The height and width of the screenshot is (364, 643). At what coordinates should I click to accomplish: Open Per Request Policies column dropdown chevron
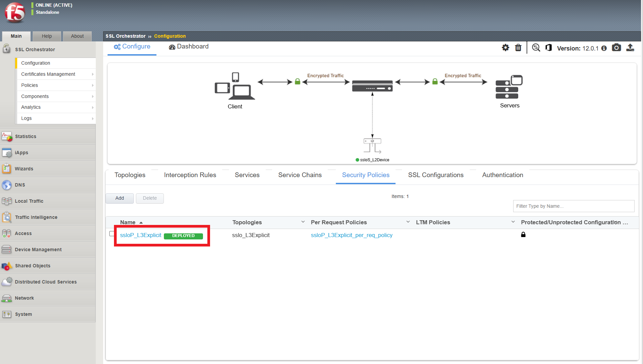408,222
